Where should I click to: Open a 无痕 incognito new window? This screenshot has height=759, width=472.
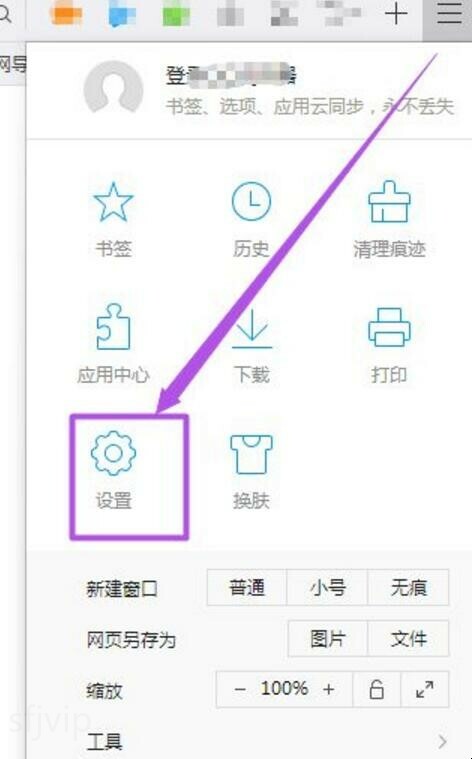point(409,588)
